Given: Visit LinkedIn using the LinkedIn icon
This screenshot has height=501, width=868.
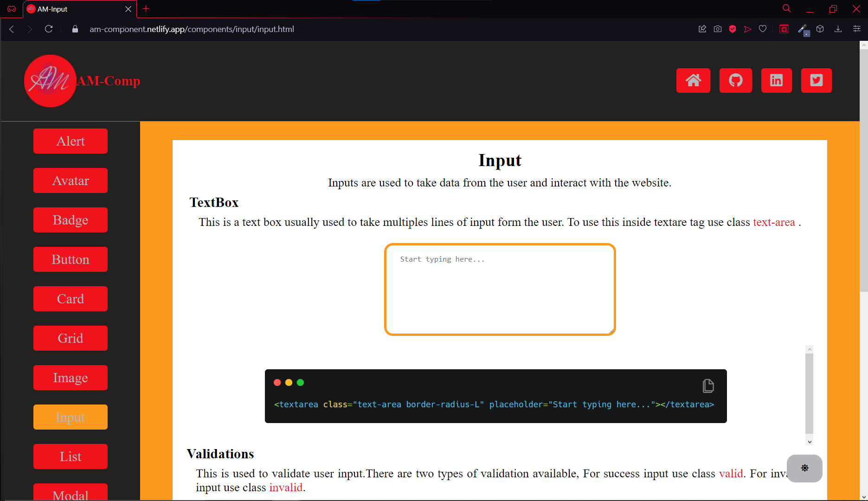Looking at the screenshot, I should click(776, 80).
